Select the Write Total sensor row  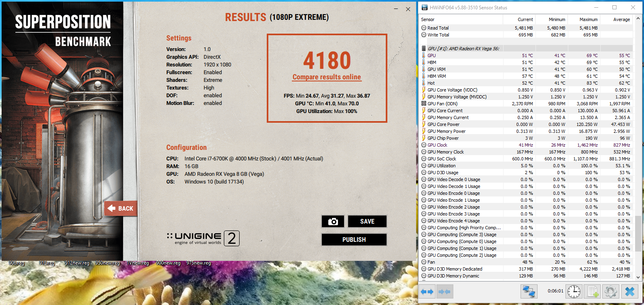pos(526,35)
